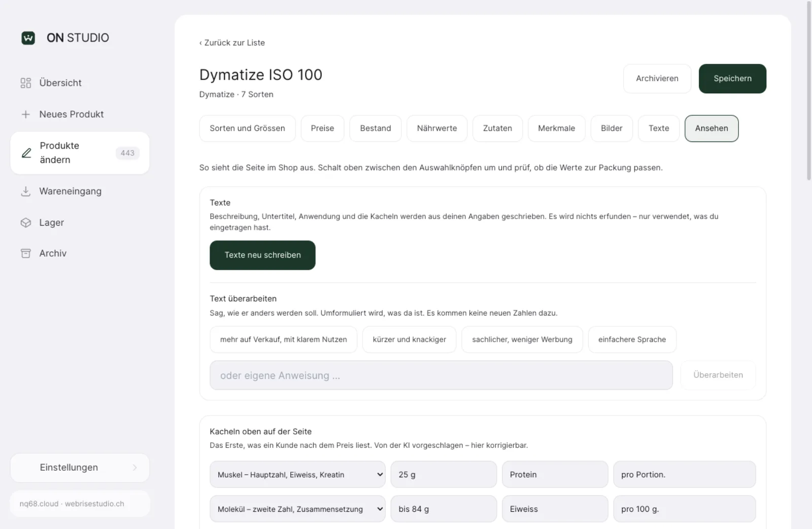Click the '25 g' value field
Screen dimensions: 812x529
pos(444,474)
